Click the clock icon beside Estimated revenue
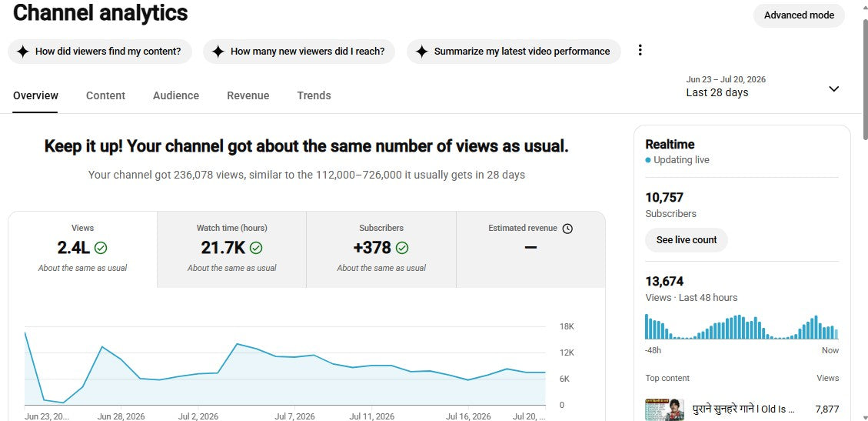This screenshot has width=868, height=421. point(567,229)
